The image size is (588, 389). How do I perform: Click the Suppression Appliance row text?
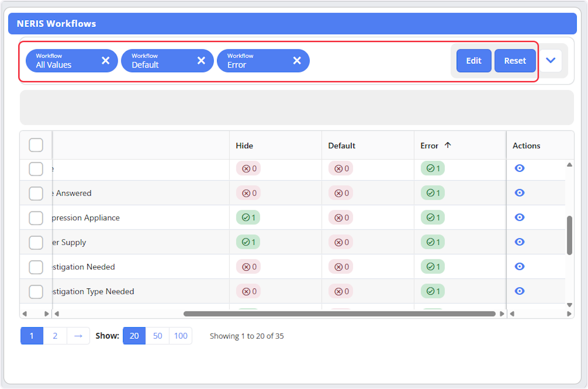(86, 218)
